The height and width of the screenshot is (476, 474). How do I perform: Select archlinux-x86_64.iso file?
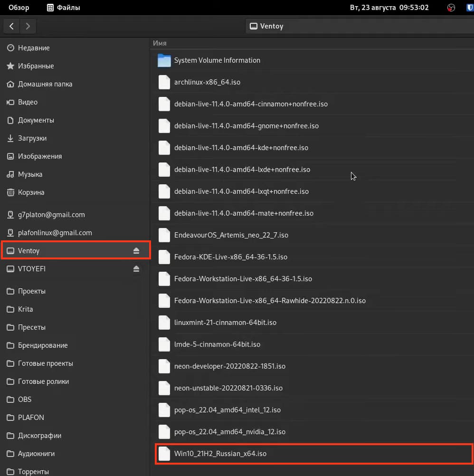[x=207, y=82]
